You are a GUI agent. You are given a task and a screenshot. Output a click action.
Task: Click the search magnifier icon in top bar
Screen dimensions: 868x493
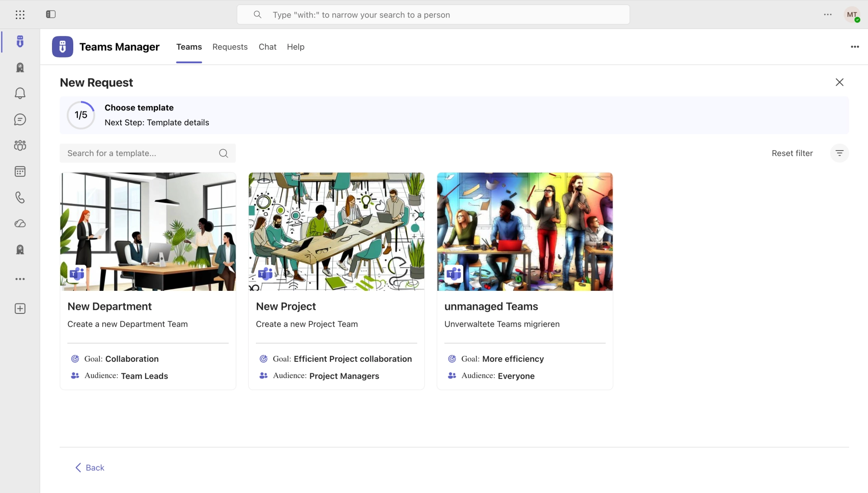pos(257,14)
